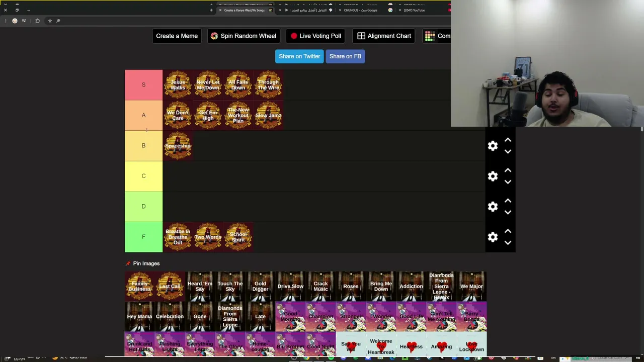Move tier F row up with arrow
Viewport: 644px width, 362px height.
click(x=508, y=231)
